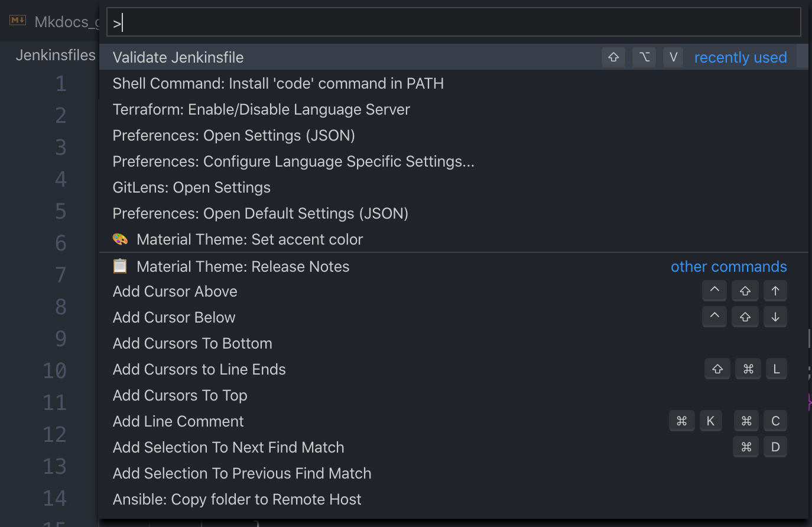Click the Markdown file icon in the top-left corner
The width and height of the screenshot is (812, 527).
click(17, 20)
